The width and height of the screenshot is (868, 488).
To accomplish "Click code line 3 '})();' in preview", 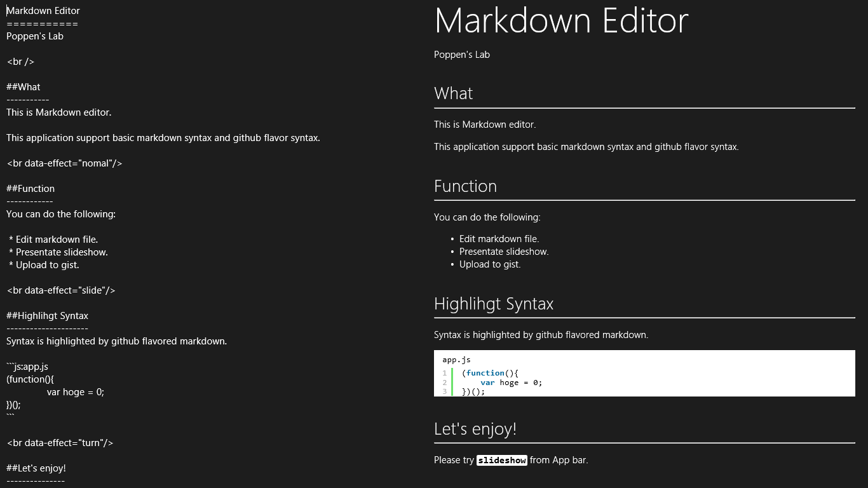I will pyautogui.click(x=473, y=391).
